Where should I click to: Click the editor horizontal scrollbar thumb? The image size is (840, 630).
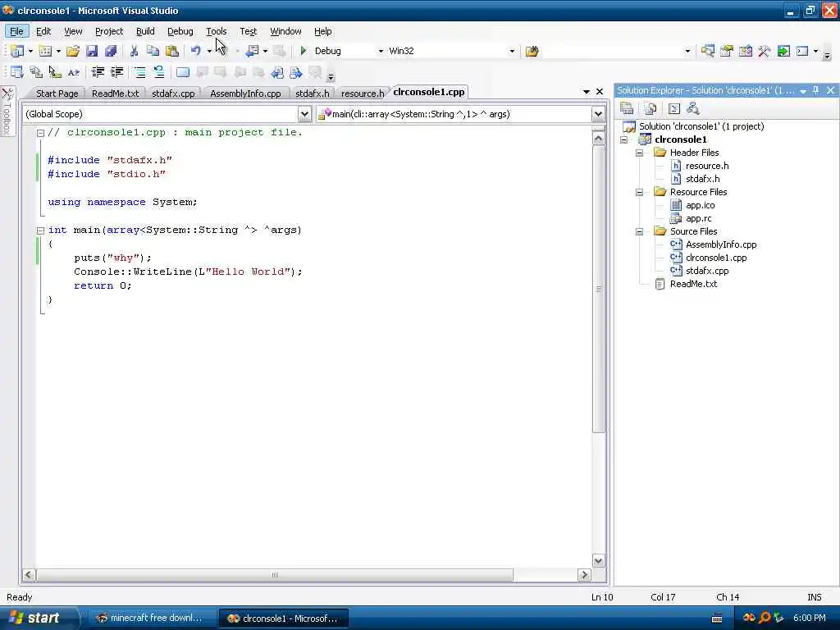(x=275, y=575)
